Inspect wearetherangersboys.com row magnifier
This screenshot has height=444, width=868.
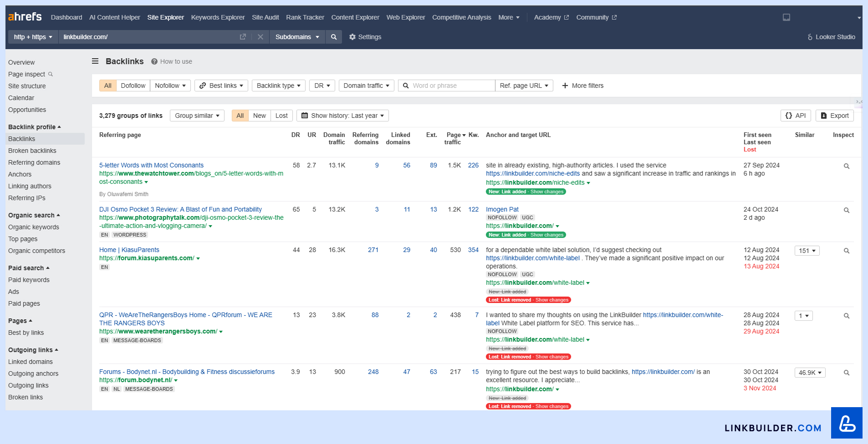[847, 316]
